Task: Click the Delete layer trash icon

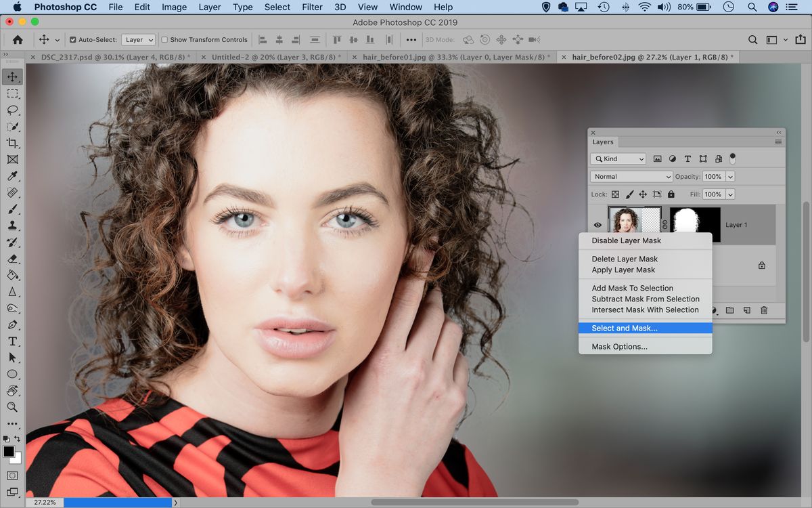Action: (764, 310)
